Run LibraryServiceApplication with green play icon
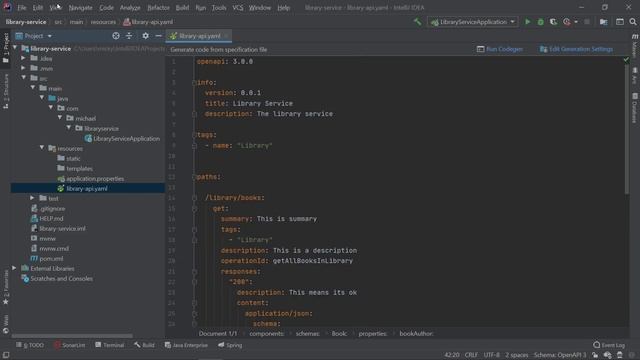The width and height of the screenshot is (640, 360). point(527,22)
